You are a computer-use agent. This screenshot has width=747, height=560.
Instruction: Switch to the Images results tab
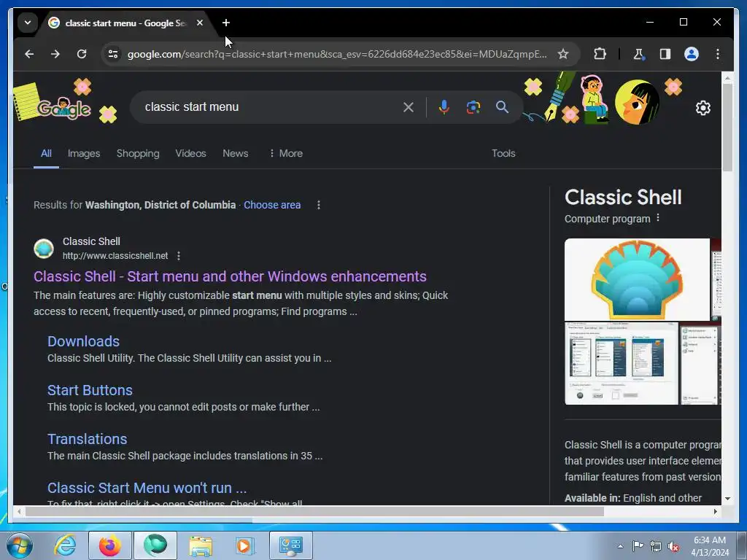[x=84, y=153]
